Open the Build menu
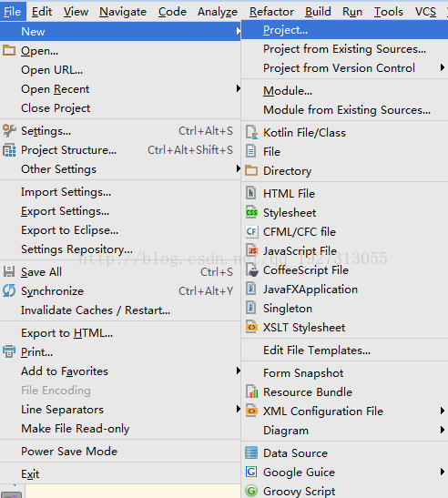 (318, 12)
